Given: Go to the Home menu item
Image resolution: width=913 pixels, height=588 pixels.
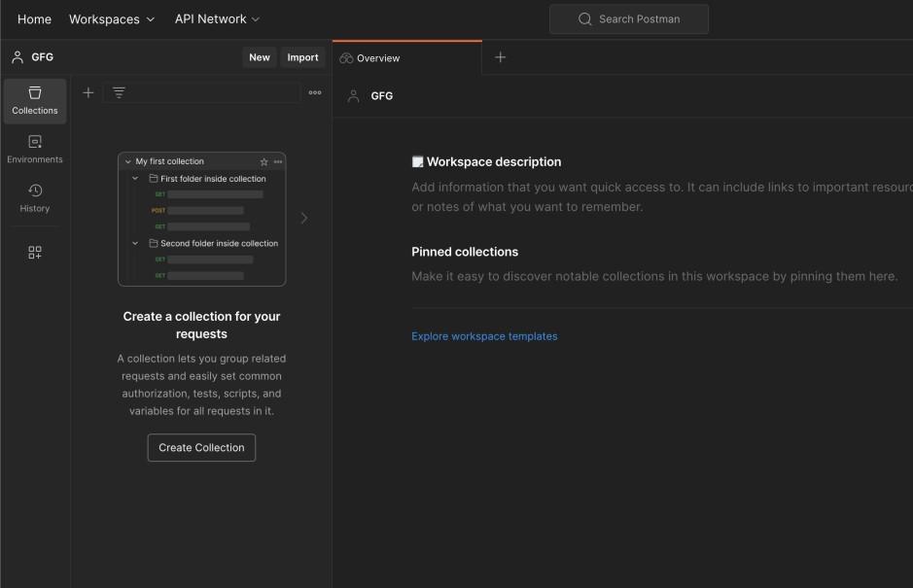Looking at the screenshot, I should (34, 19).
